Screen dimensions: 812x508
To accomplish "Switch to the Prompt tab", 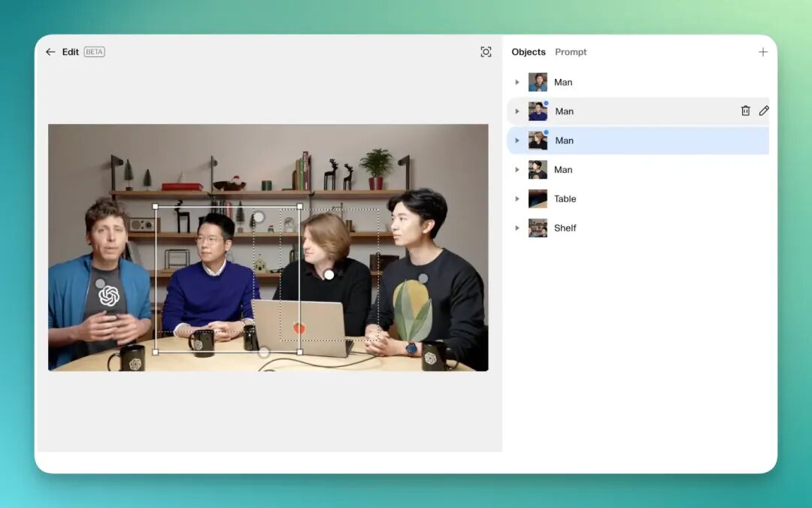I will click(x=571, y=52).
